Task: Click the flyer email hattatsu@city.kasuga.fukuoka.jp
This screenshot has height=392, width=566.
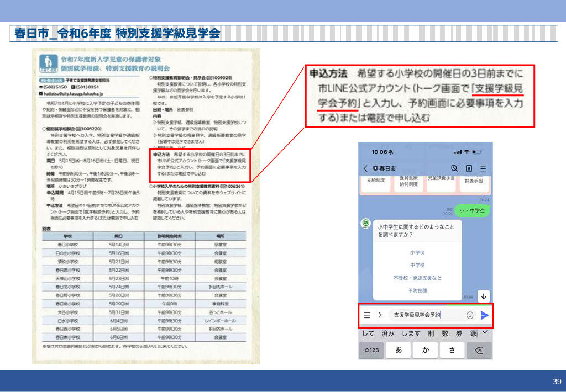Action: [x=74, y=94]
